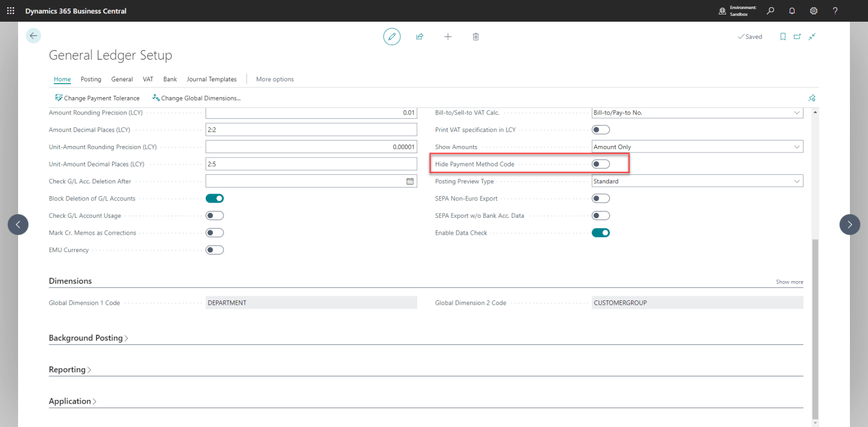Click the search magnifier icon
This screenshot has height=427, width=868.
point(770,11)
